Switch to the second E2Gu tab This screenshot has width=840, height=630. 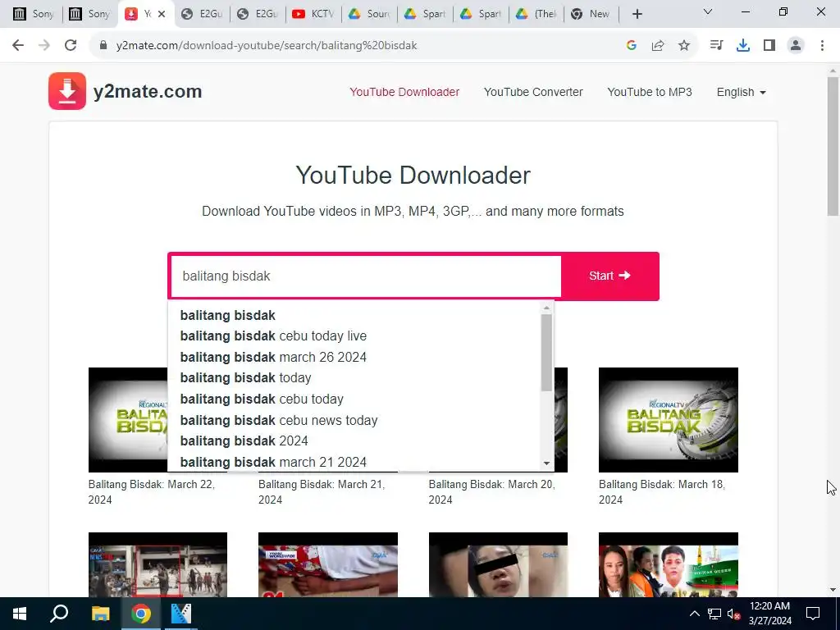click(x=258, y=14)
